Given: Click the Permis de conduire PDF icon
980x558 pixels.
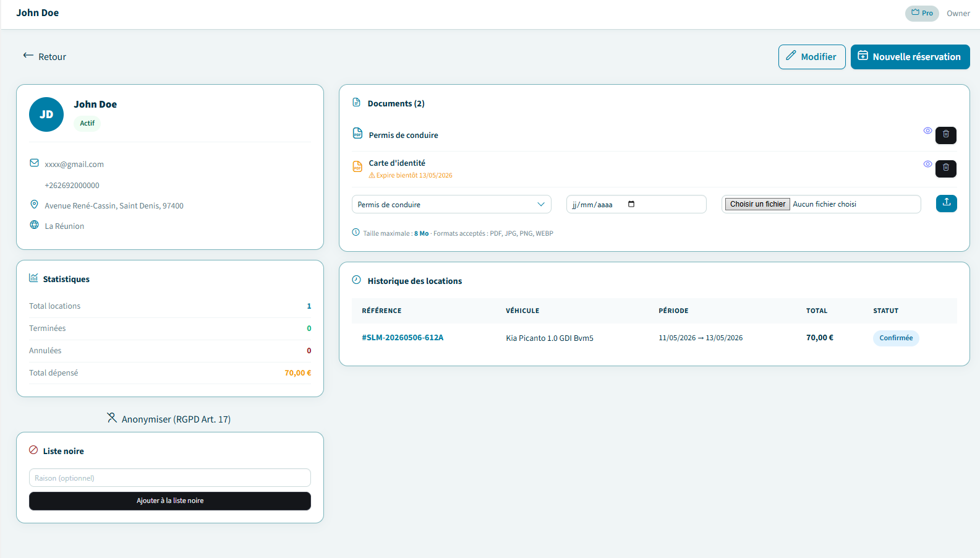Looking at the screenshot, I should pyautogui.click(x=357, y=133).
